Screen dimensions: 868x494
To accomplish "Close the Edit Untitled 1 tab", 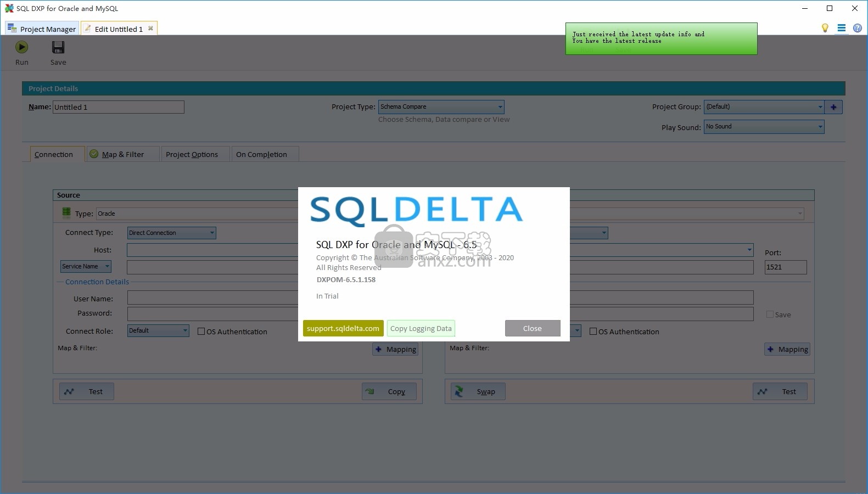I will click(x=150, y=29).
